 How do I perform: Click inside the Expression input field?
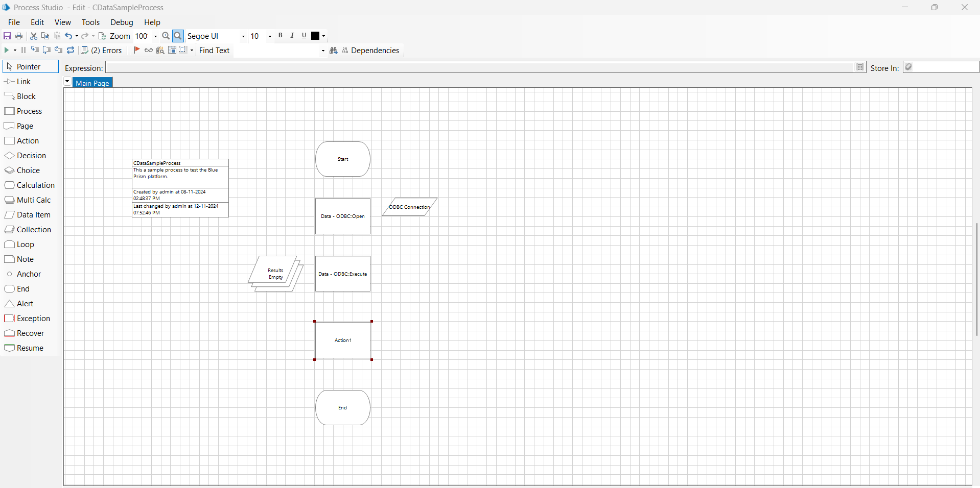[479, 67]
